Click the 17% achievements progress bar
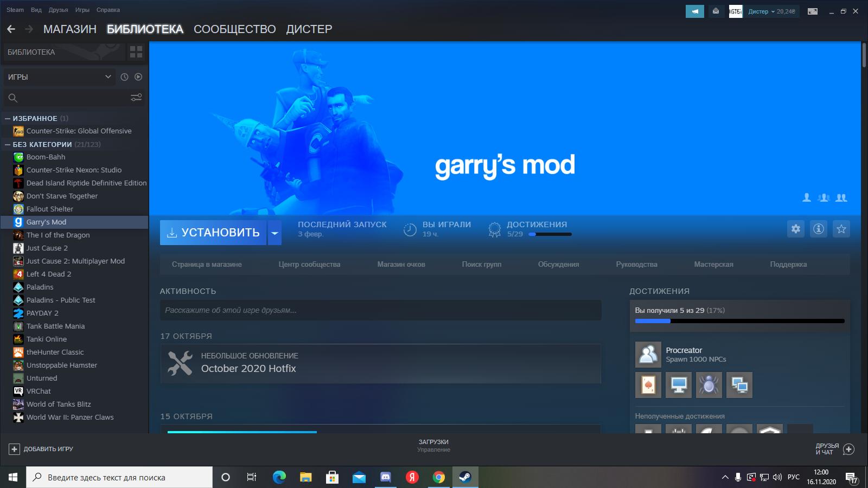868x488 pixels. [x=740, y=321]
